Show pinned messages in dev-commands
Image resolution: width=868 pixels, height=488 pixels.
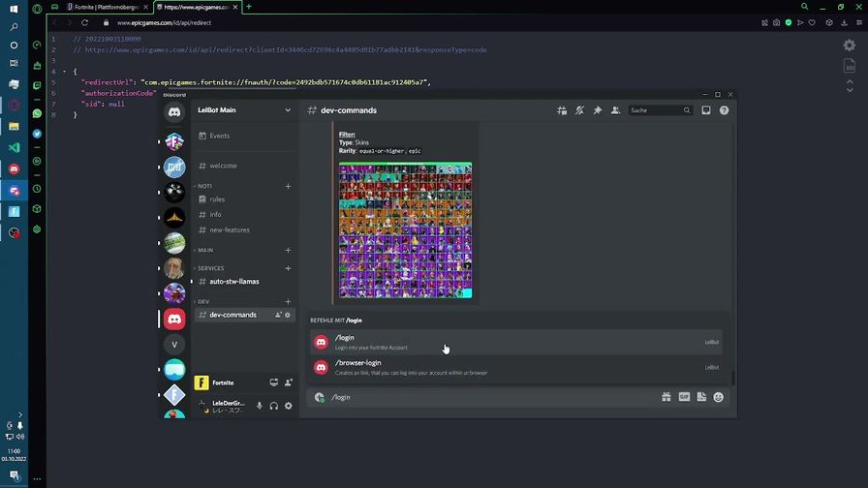pyautogui.click(x=598, y=110)
